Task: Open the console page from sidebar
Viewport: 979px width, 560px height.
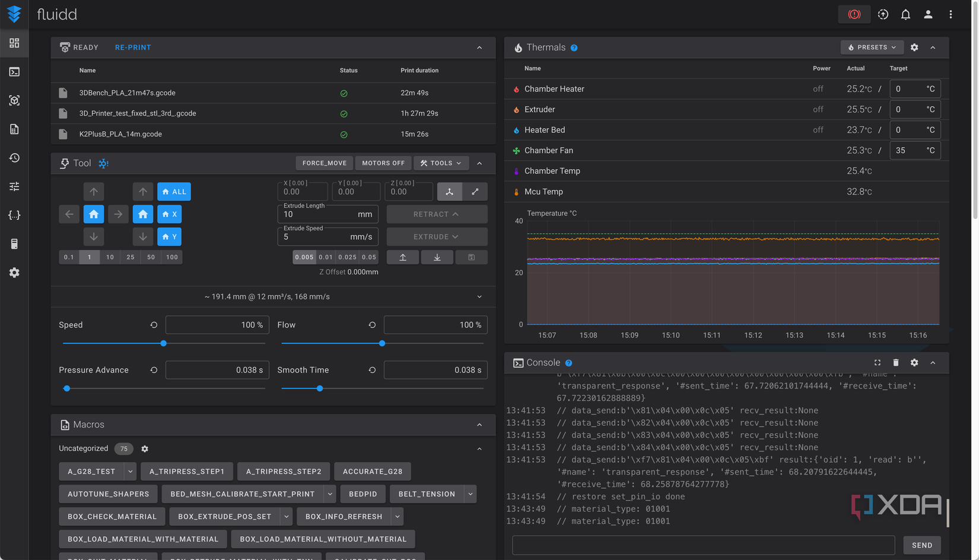Action: pos(14,72)
